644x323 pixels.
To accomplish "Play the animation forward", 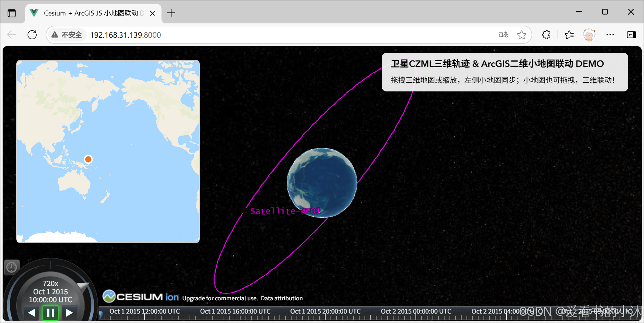I will pyautogui.click(x=69, y=312).
